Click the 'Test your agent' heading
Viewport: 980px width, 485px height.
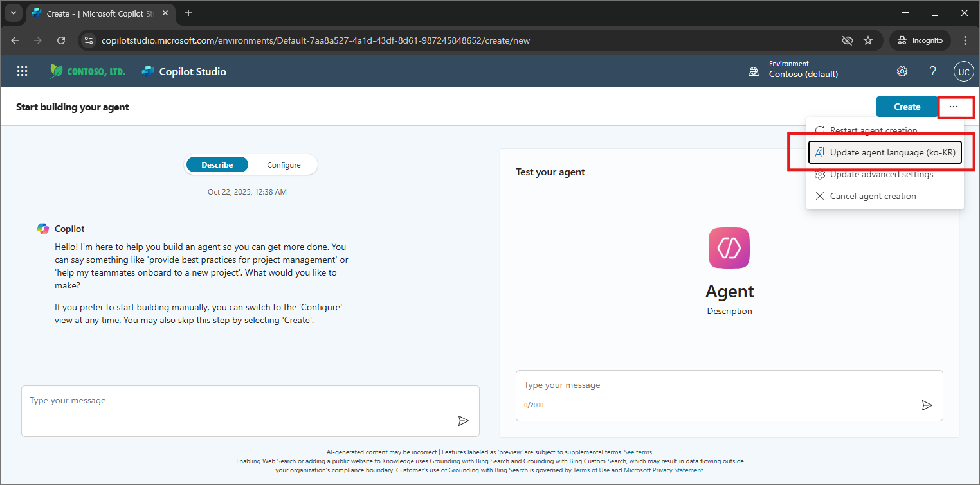point(550,172)
